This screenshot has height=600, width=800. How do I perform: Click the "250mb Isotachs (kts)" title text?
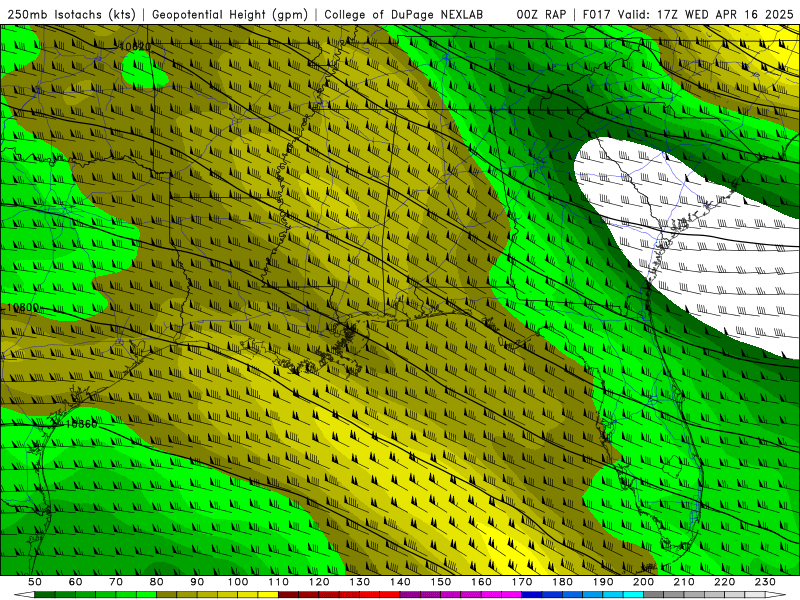pyautogui.click(x=71, y=15)
